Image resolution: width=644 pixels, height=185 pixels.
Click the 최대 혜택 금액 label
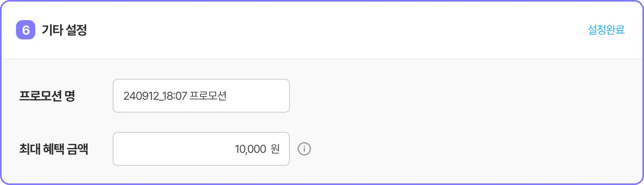click(x=54, y=149)
